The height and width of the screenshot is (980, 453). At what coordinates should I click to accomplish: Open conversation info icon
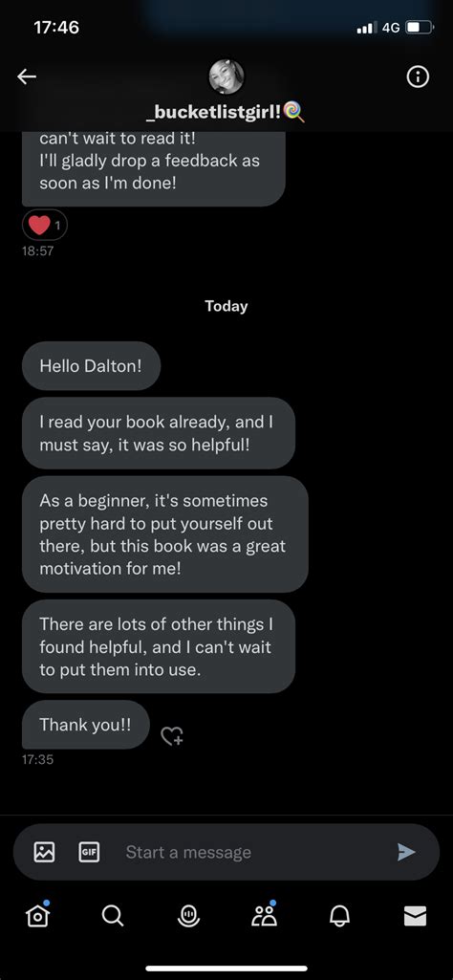[x=418, y=76]
